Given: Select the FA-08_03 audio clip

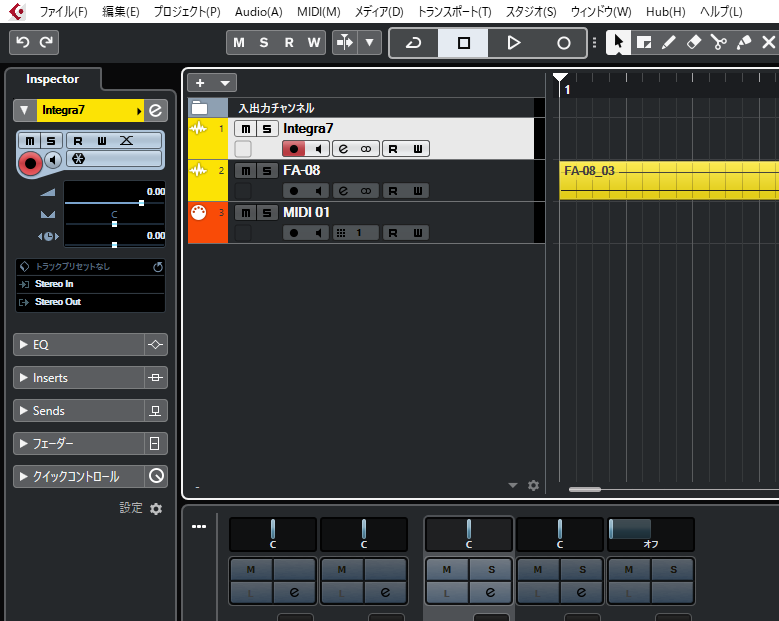Looking at the screenshot, I should [669, 180].
